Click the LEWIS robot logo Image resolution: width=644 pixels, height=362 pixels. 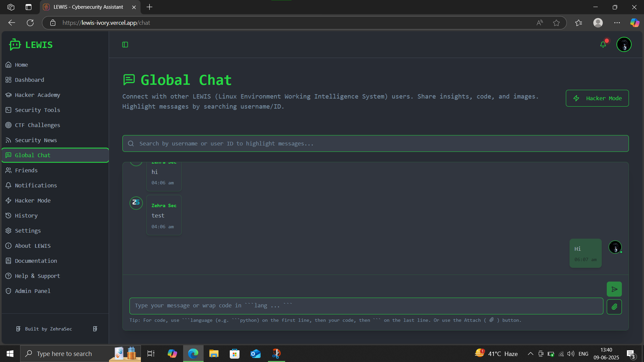point(15,45)
